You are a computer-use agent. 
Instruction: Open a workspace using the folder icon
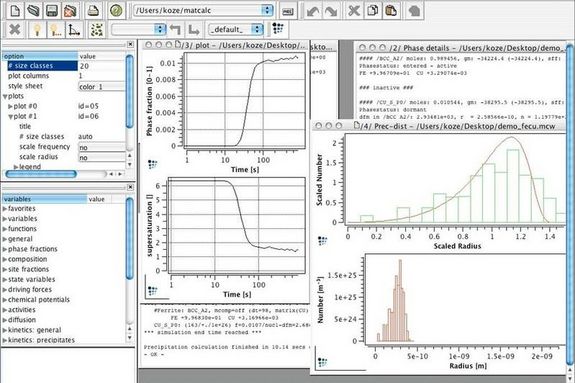[33, 10]
